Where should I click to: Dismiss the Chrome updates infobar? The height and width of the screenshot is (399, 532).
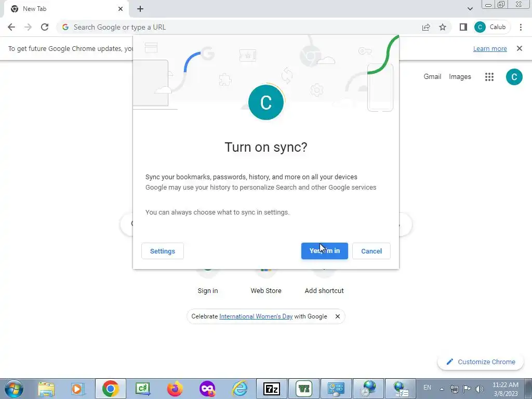[520, 48]
